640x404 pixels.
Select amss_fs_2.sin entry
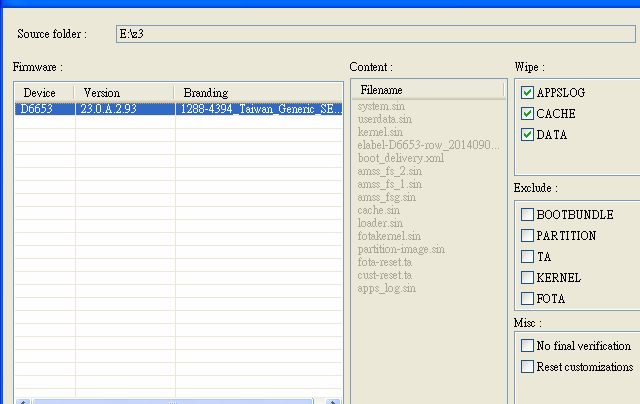[x=389, y=171]
